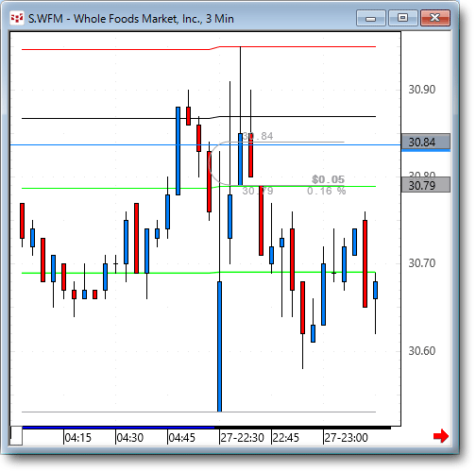476x471 pixels.
Task: Click the 04:45 time axis label
Action: 182,438
